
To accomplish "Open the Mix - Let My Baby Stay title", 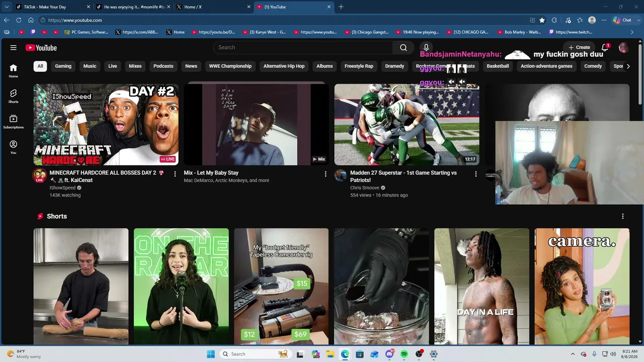I will click(x=211, y=173).
